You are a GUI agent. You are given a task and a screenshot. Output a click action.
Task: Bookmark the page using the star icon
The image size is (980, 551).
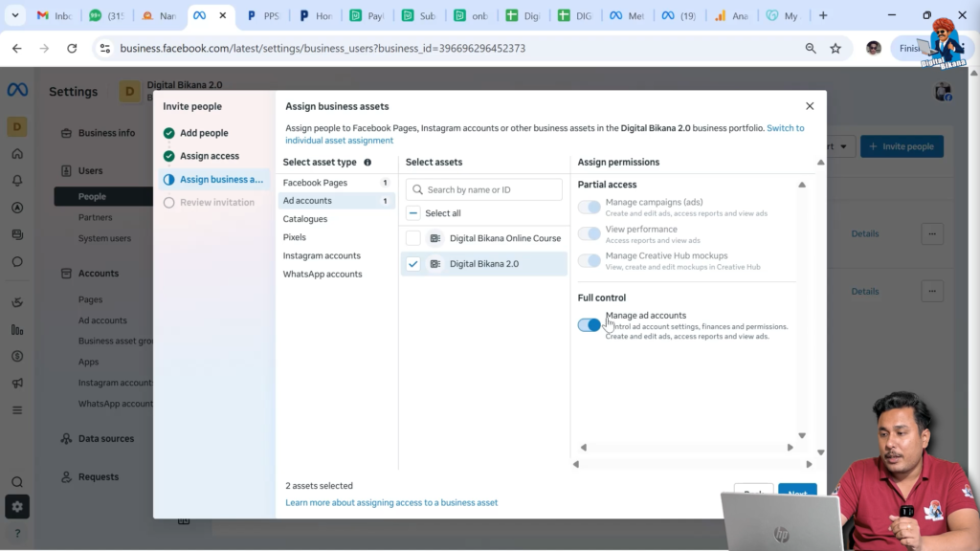(835, 47)
